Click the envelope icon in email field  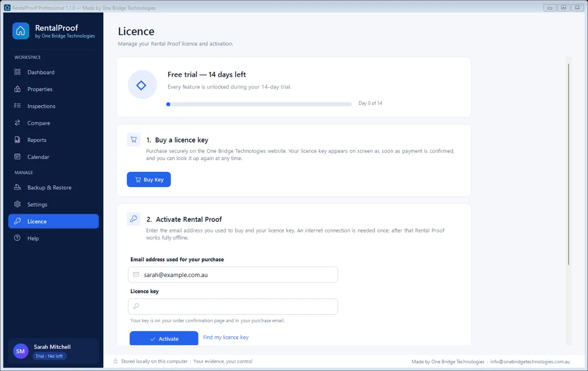point(136,275)
